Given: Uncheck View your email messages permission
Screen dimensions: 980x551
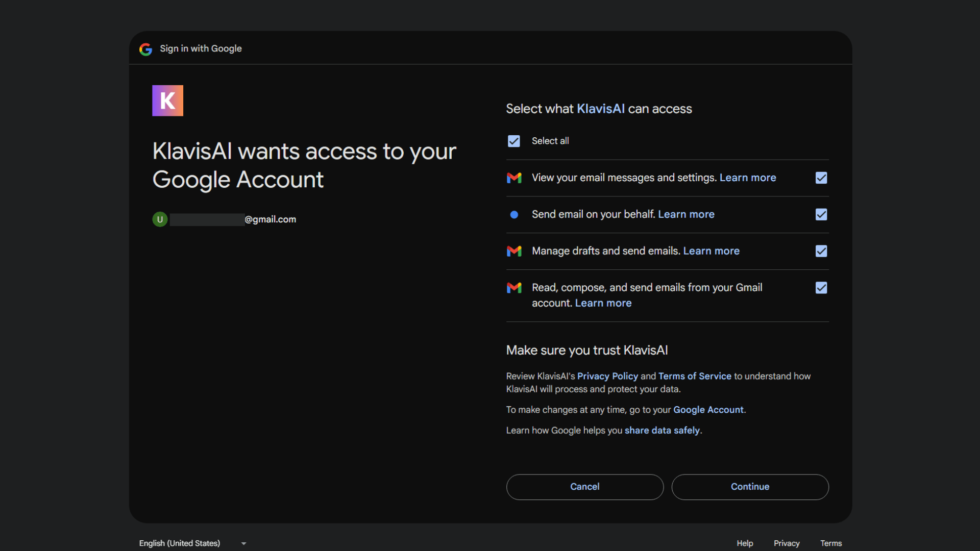Looking at the screenshot, I should pos(821,178).
